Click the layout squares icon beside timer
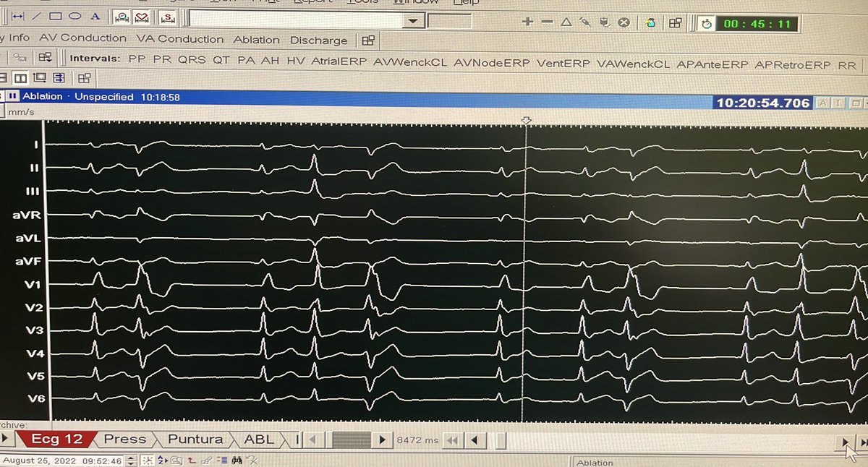Screen dimensions: 868x467 (x=676, y=23)
